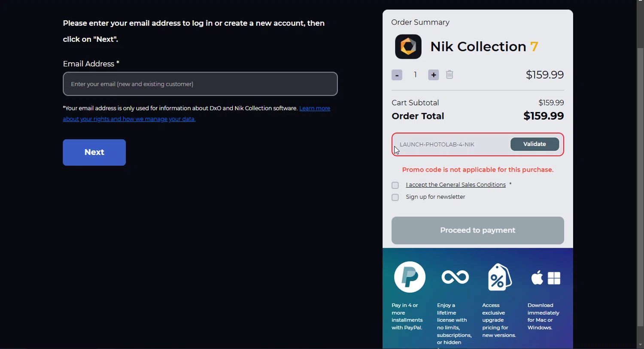Open the General Sales Conditions link
644x349 pixels.
[x=456, y=185]
